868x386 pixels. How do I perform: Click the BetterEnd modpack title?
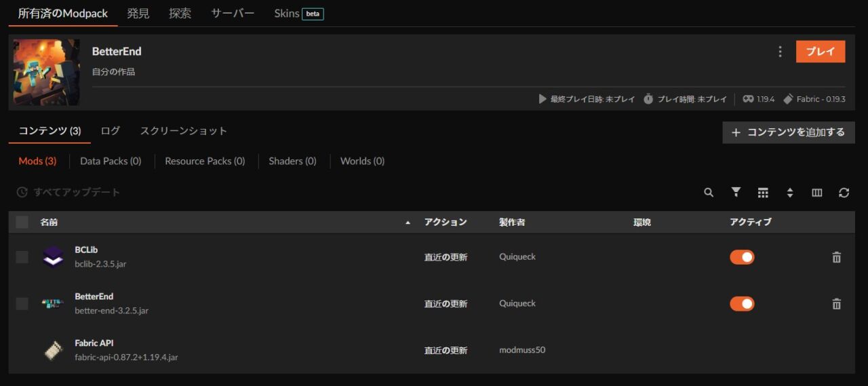pyautogui.click(x=117, y=52)
